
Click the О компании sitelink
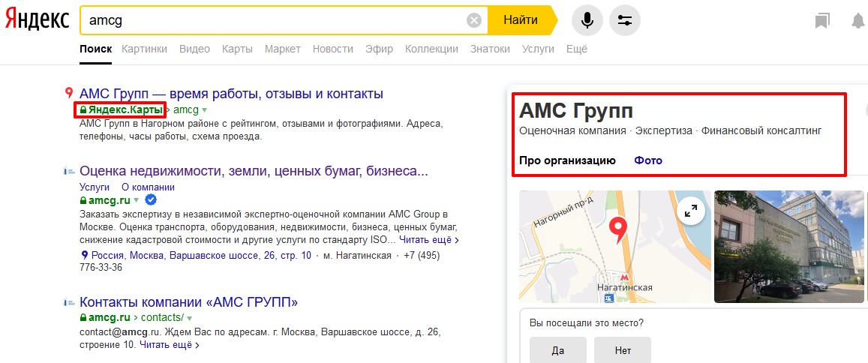149,187
